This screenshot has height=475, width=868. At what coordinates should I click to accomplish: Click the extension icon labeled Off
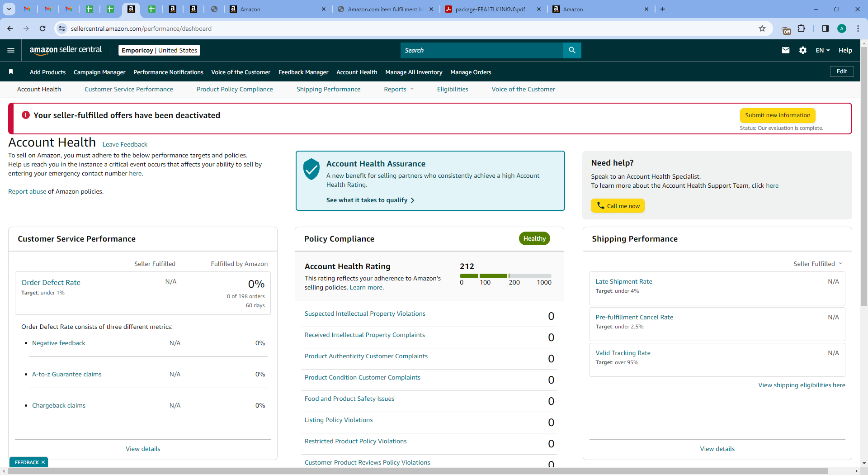point(786,30)
